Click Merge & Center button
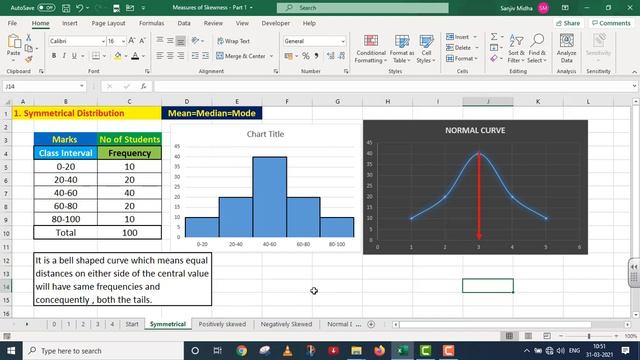Screen dimensions: 640x360 241,56
